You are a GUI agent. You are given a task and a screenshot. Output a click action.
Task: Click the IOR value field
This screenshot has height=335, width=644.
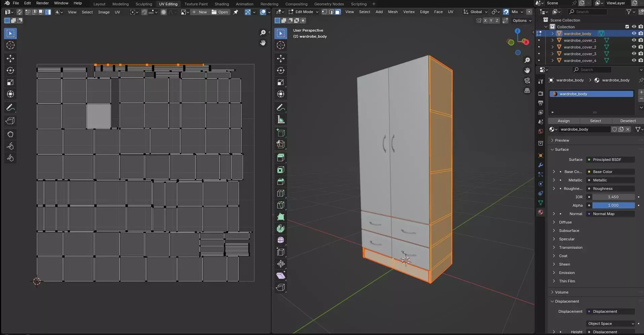pos(613,197)
